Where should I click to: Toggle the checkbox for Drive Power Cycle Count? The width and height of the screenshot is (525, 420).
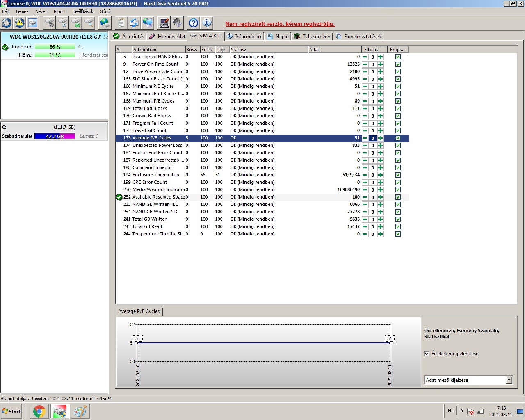click(398, 72)
